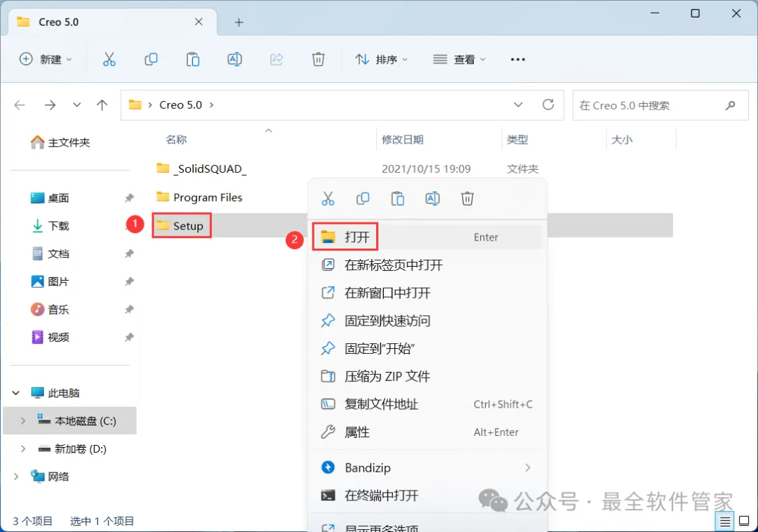Go up one folder level
Viewport: 758px width, 532px height.
tap(102, 105)
